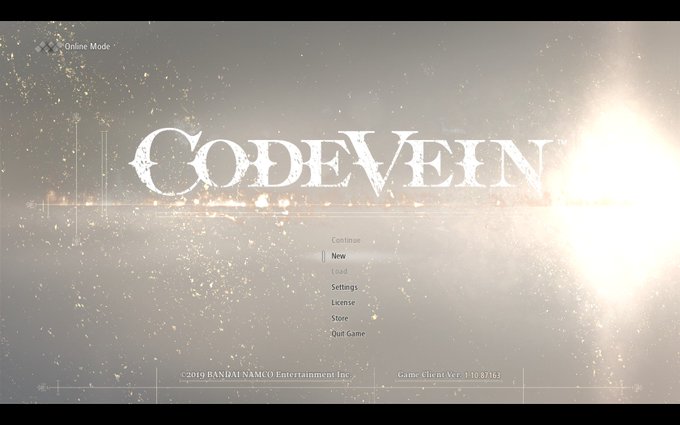This screenshot has height=425, width=680.
Task: Open the Load menu entry
Action: (339, 271)
